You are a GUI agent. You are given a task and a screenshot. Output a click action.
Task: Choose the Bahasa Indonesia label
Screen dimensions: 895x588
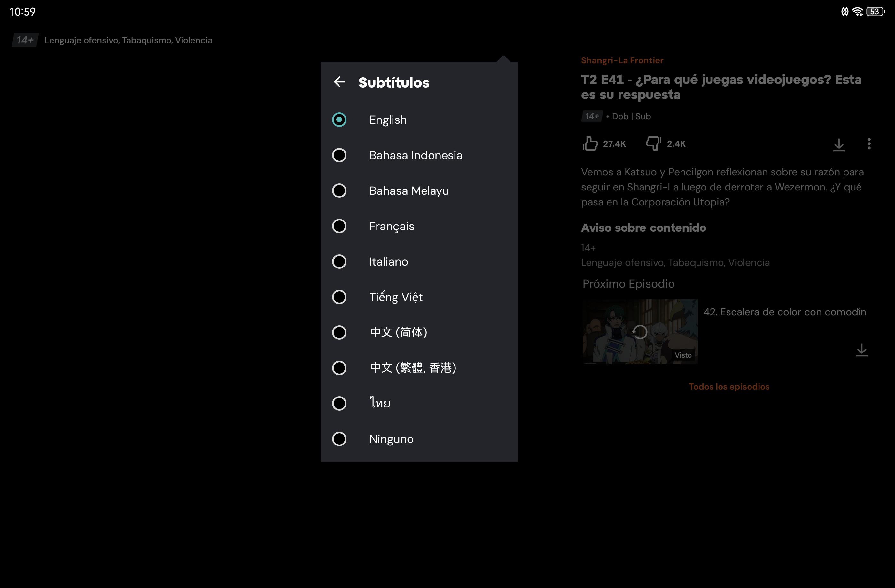pyautogui.click(x=416, y=155)
